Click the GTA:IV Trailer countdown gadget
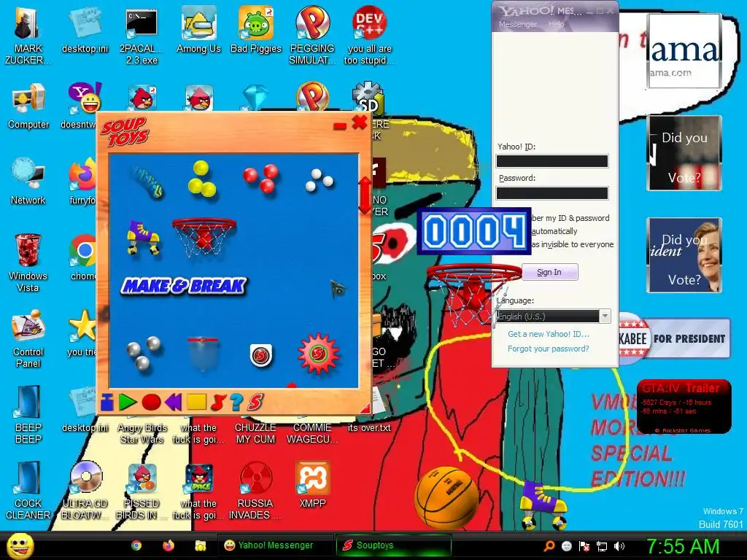The width and height of the screenshot is (747, 560). [x=684, y=406]
